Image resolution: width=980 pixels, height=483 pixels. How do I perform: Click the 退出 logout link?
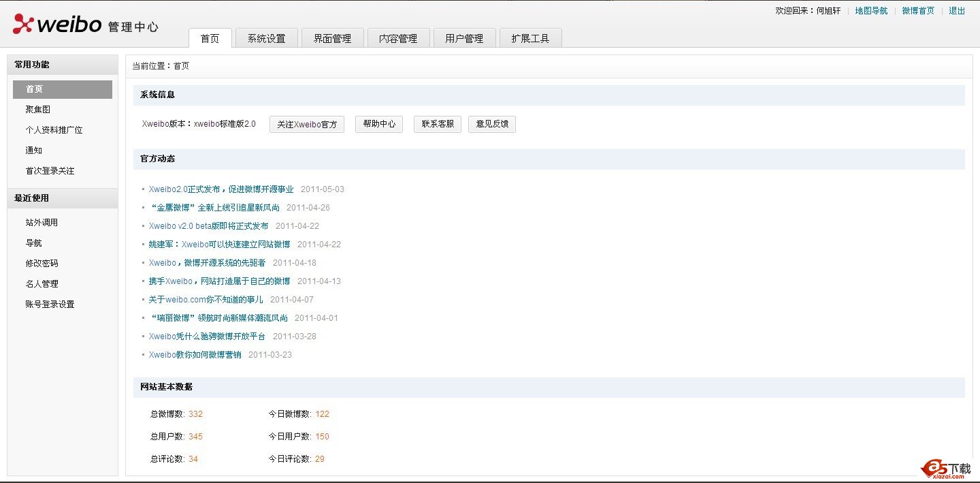pyautogui.click(x=957, y=11)
